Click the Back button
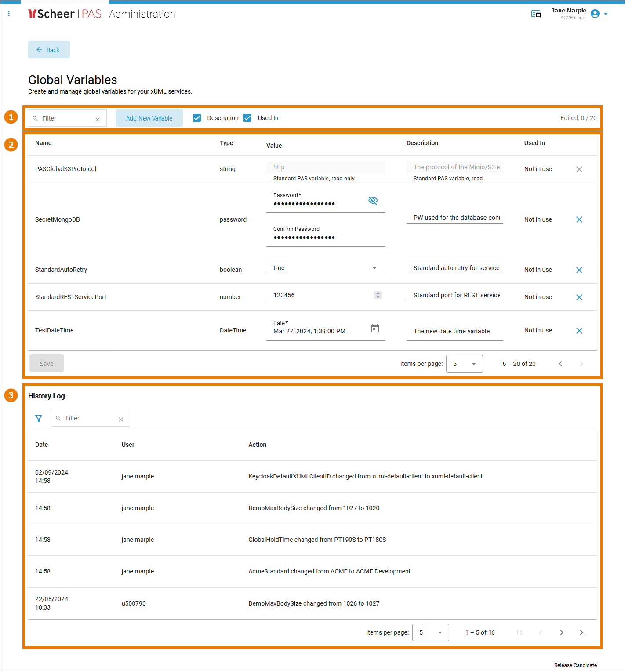625x672 pixels. 48,50
